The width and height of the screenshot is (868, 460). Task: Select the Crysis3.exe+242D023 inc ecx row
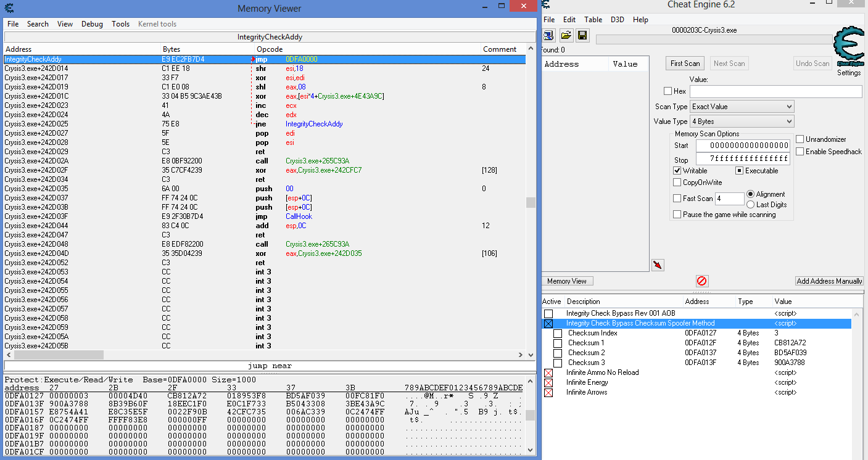[265, 105]
